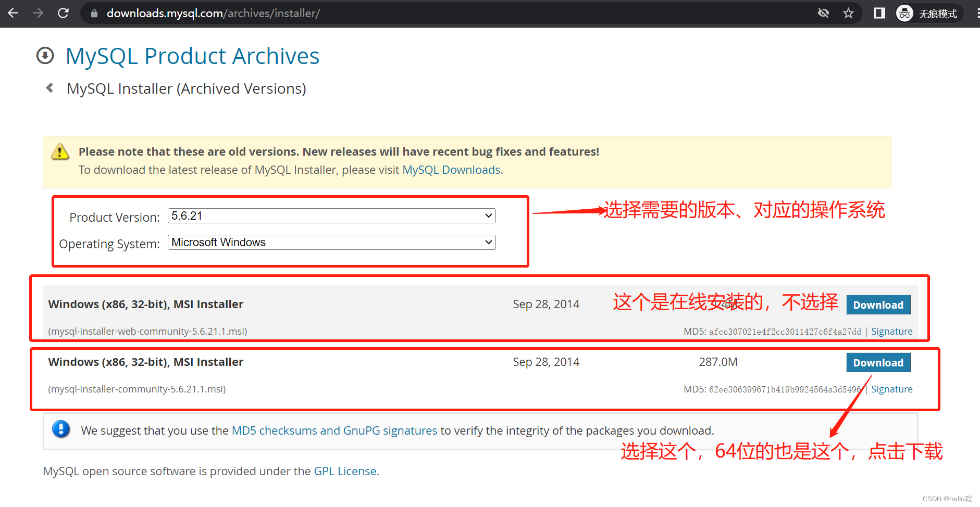Go back using chevron beside MySQL Installer
Image resolution: width=980 pixels, height=507 pixels.
click(x=50, y=88)
